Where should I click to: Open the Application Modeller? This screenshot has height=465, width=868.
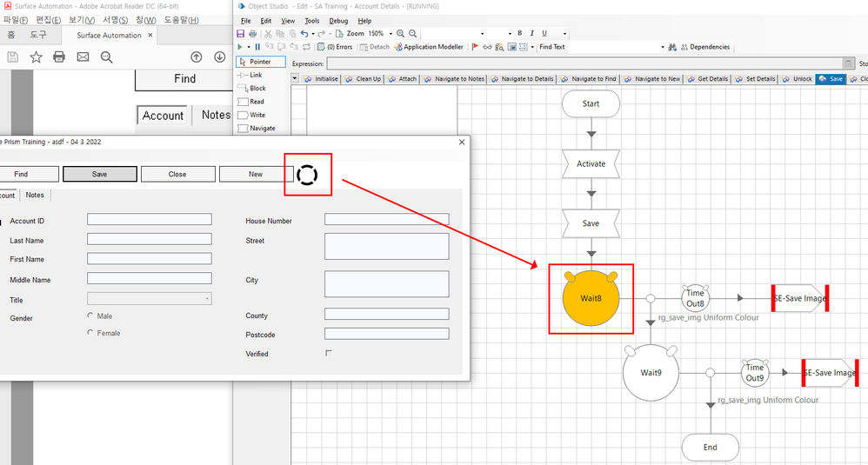tap(429, 47)
